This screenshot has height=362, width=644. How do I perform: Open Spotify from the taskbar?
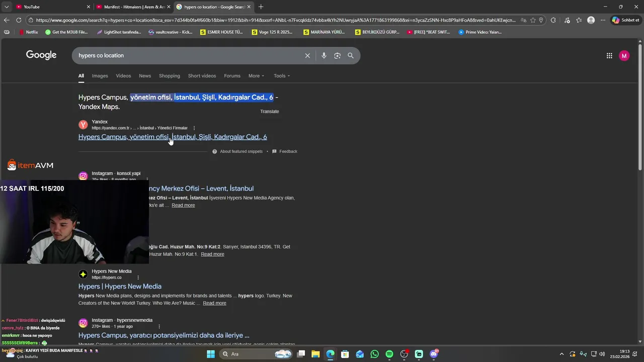coord(389,354)
